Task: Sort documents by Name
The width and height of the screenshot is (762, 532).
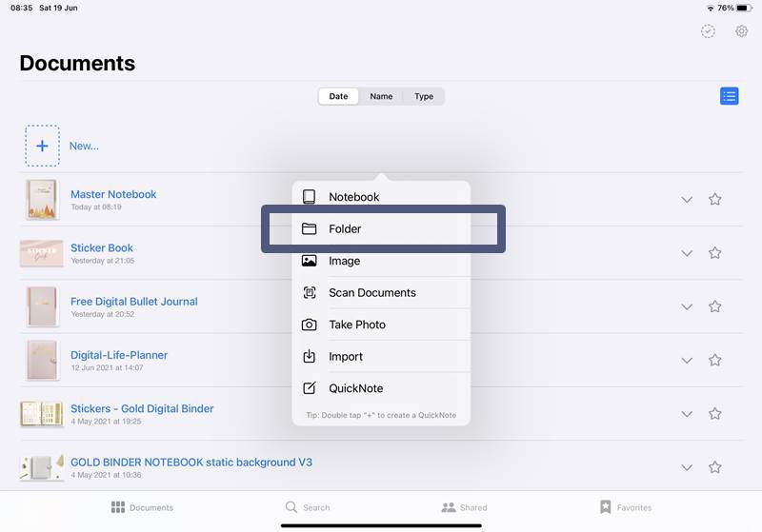Action: click(381, 96)
